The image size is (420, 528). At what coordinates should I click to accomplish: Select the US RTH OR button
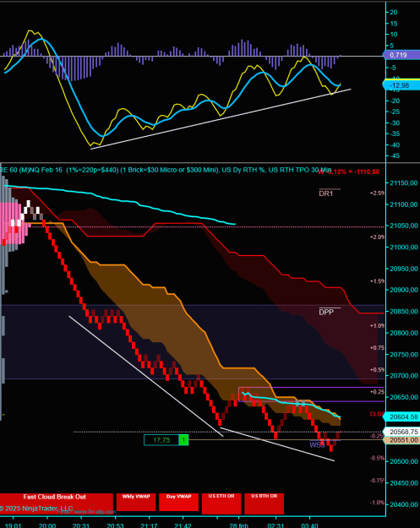pos(264,504)
